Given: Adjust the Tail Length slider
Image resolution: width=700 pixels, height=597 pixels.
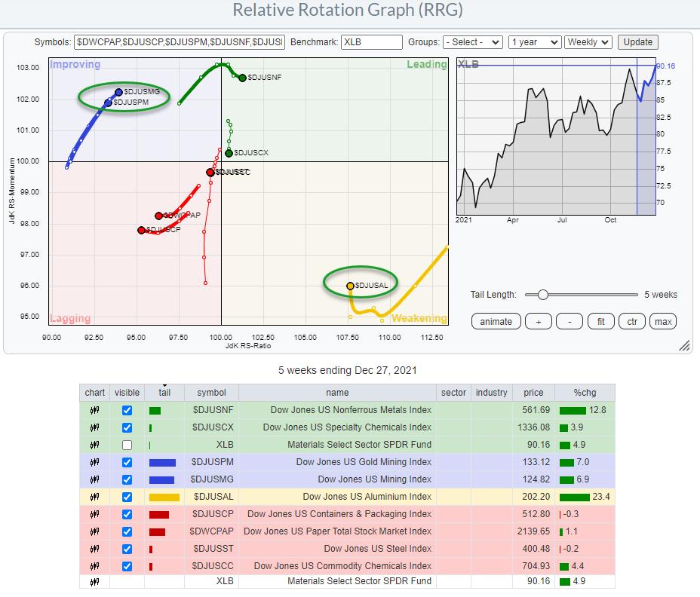Looking at the screenshot, I should click(x=542, y=295).
